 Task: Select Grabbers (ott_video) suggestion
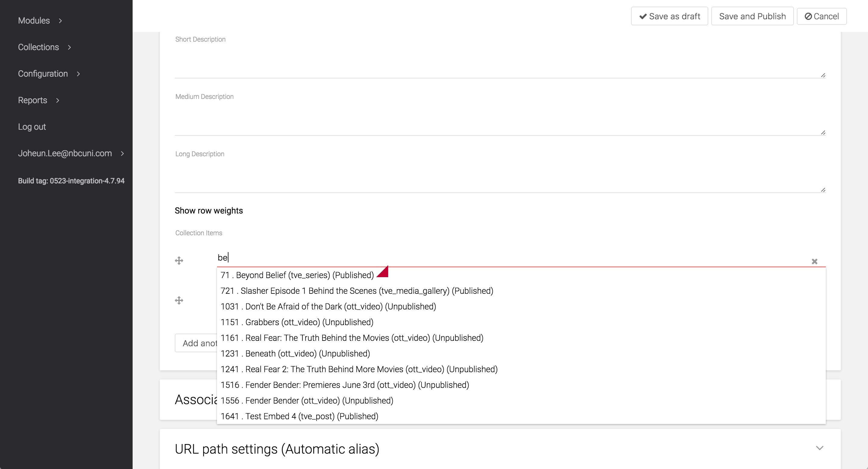pyautogui.click(x=297, y=322)
